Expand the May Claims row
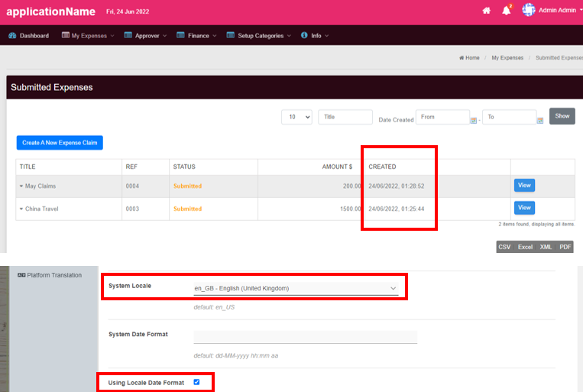The width and height of the screenshot is (583, 392). click(x=21, y=186)
